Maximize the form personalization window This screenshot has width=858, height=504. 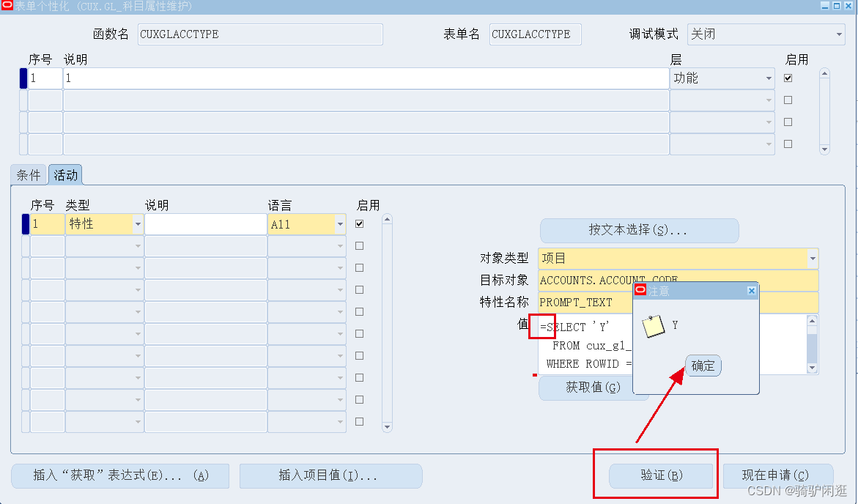coord(837,5)
